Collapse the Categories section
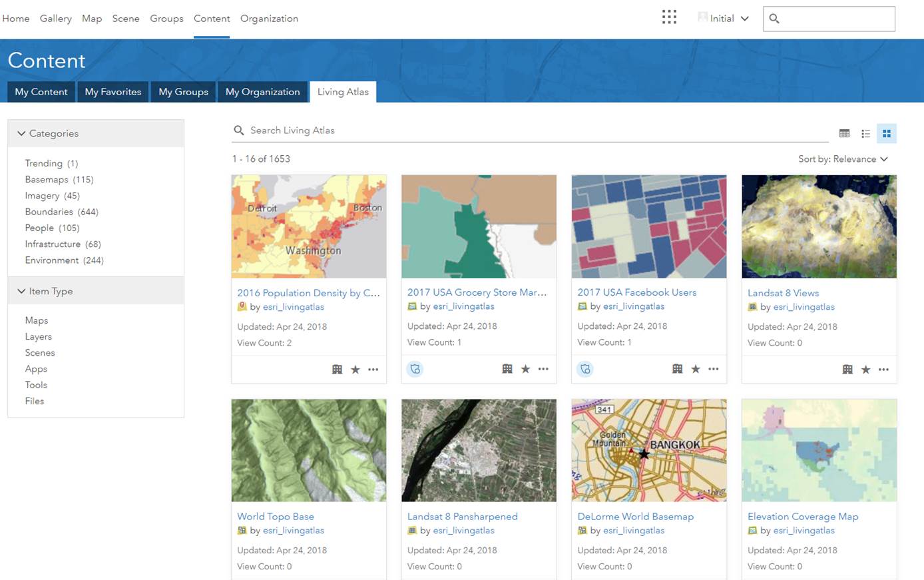The height and width of the screenshot is (580, 924). tap(22, 133)
